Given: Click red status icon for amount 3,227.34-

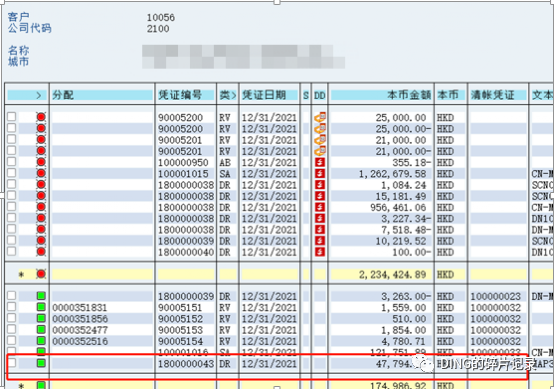Looking at the screenshot, I should tap(41, 218).
